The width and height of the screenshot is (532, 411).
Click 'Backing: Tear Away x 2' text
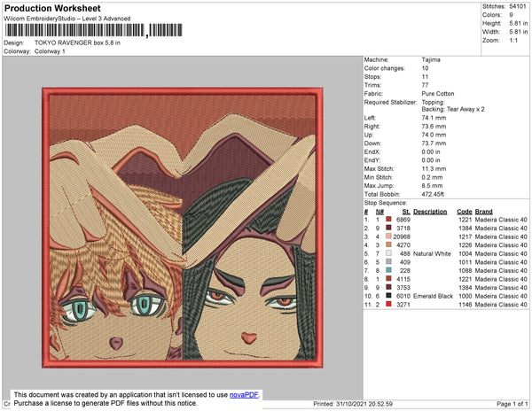click(453, 109)
